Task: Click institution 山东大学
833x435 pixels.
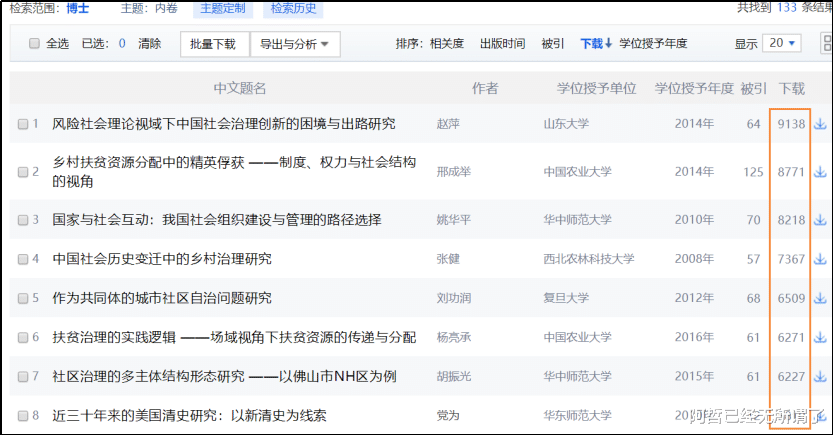Action: tap(566, 124)
